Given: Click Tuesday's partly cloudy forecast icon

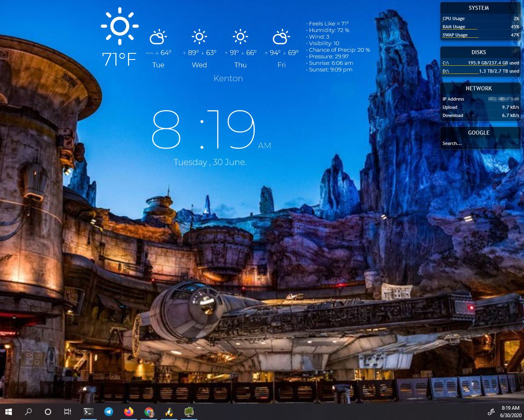Looking at the screenshot, I should [158, 37].
